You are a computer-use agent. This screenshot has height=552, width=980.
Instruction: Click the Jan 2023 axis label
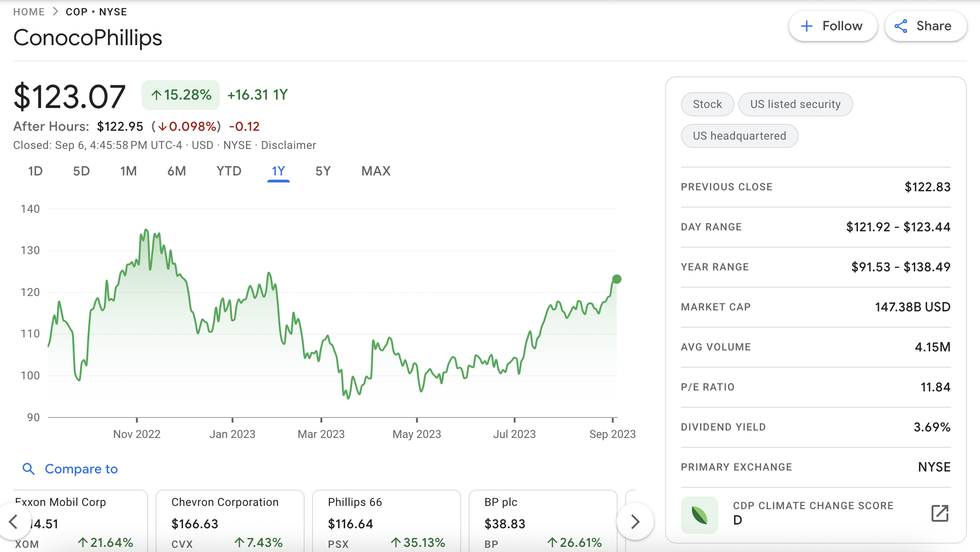(232, 434)
